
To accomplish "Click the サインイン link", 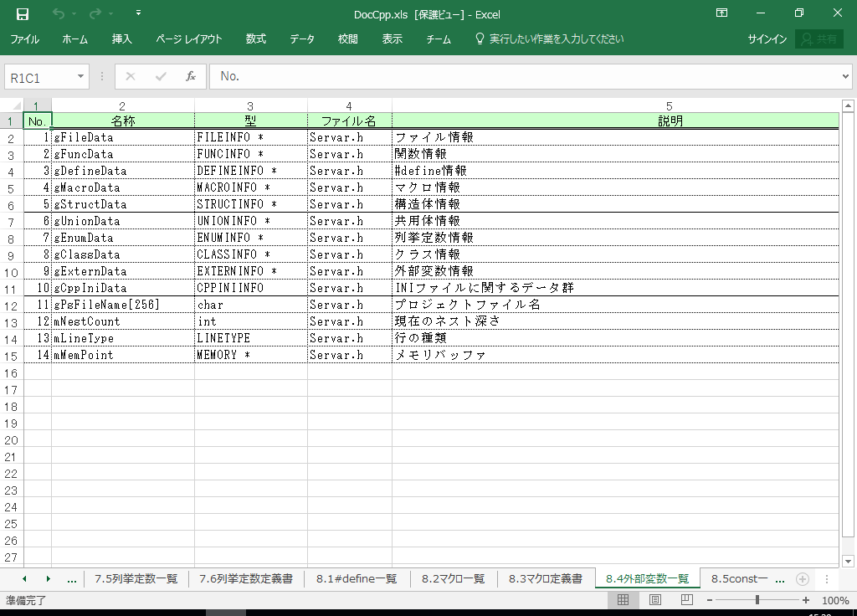I will click(x=767, y=39).
